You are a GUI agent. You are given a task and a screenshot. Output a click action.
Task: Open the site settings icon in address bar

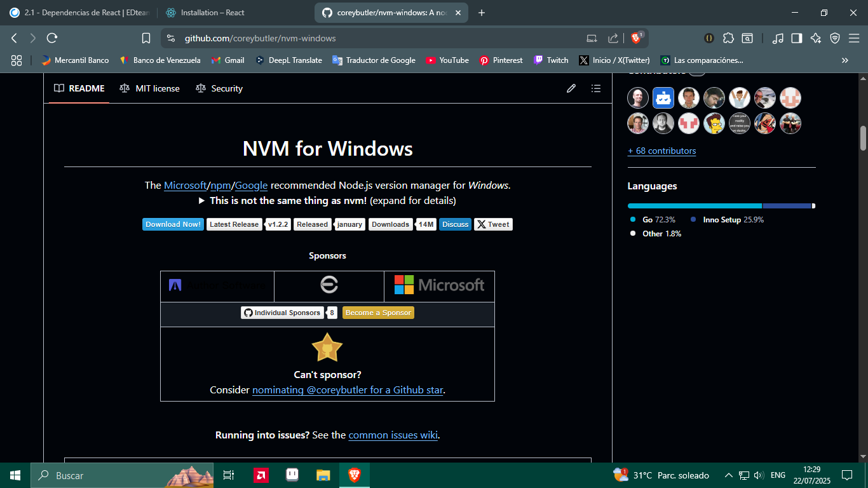click(x=170, y=38)
